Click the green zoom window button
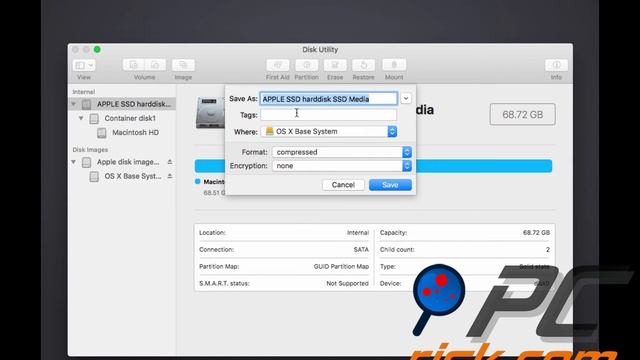Viewport: 640px width, 360px height. pos(97,49)
